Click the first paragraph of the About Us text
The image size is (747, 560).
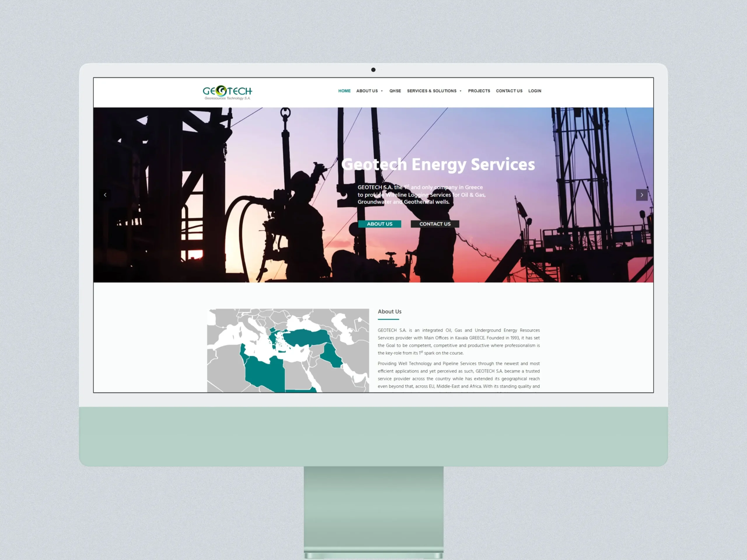coord(458,341)
